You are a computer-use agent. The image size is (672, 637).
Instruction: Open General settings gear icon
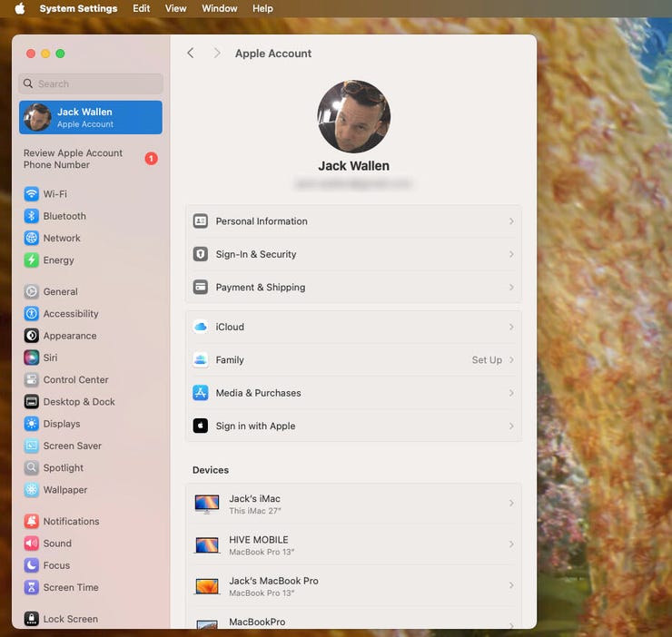[31, 291]
